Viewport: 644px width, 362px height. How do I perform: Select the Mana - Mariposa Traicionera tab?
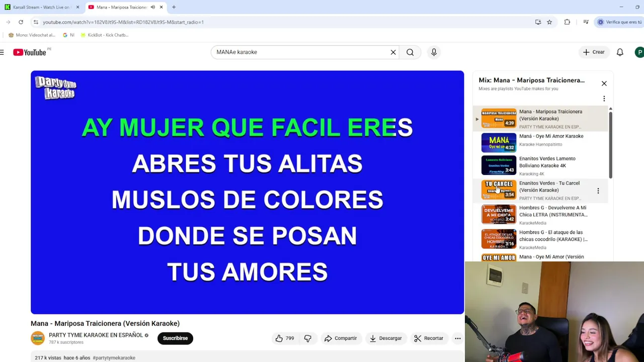click(121, 7)
